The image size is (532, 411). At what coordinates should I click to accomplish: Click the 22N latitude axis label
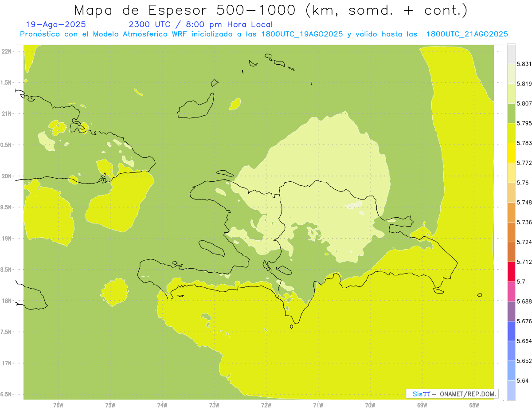[x=6, y=51]
